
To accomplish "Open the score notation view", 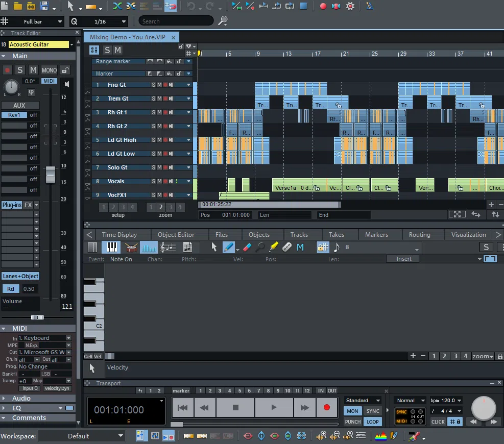I will click(168, 248).
